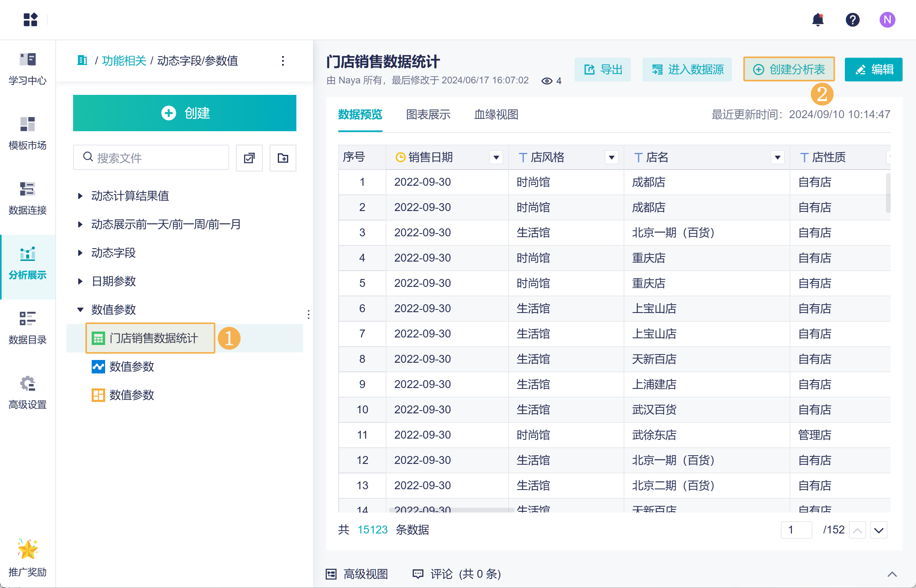Switch to the 血缘视图 tab
Image resolution: width=916 pixels, height=588 pixels.
pyautogui.click(x=496, y=115)
